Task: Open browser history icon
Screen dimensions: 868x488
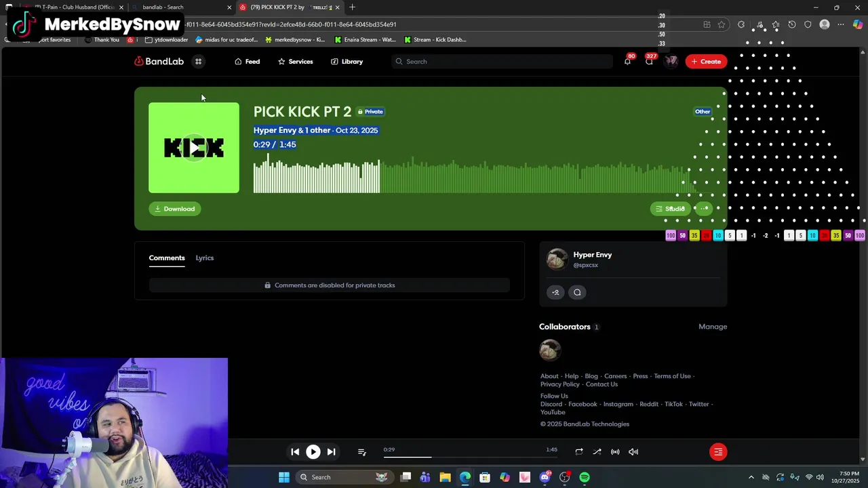Action: 791,24
